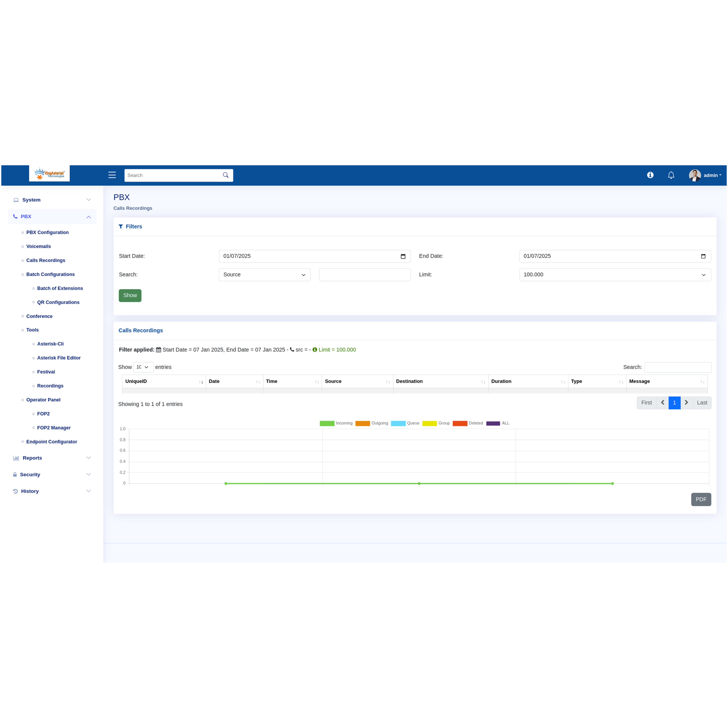Click the table Search input
Viewport: 728px width, 728px height.
pos(678,367)
